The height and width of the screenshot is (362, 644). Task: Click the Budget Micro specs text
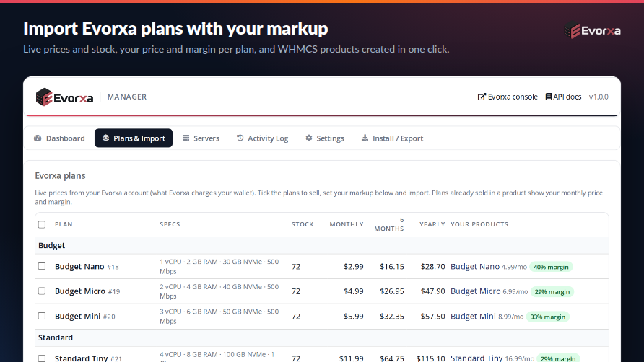click(219, 291)
